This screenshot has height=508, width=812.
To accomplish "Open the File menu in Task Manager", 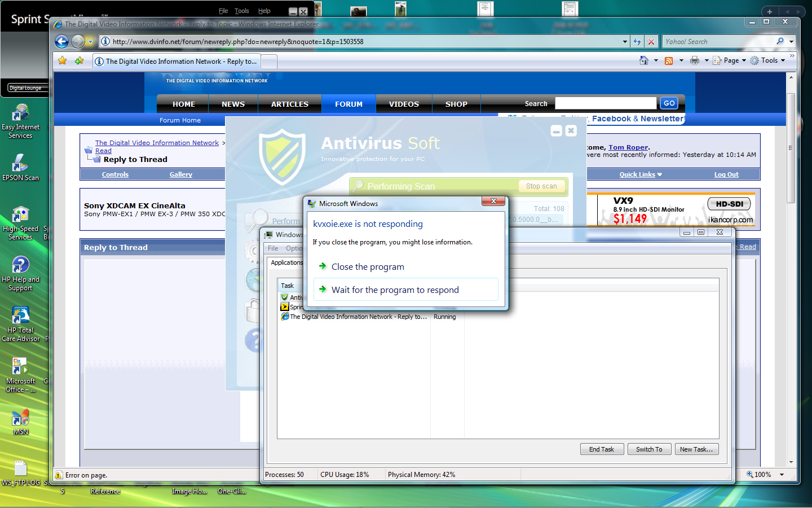I will pos(273,248).
